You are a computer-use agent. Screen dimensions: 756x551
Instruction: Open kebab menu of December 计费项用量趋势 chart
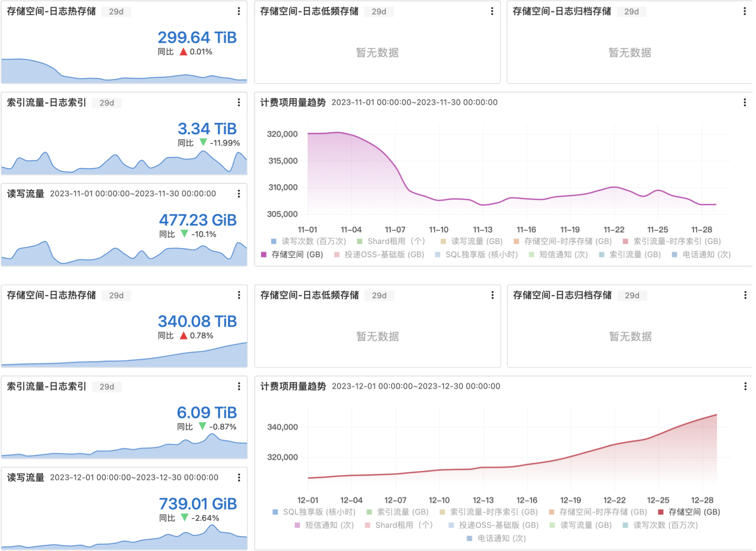pos(745,386)
